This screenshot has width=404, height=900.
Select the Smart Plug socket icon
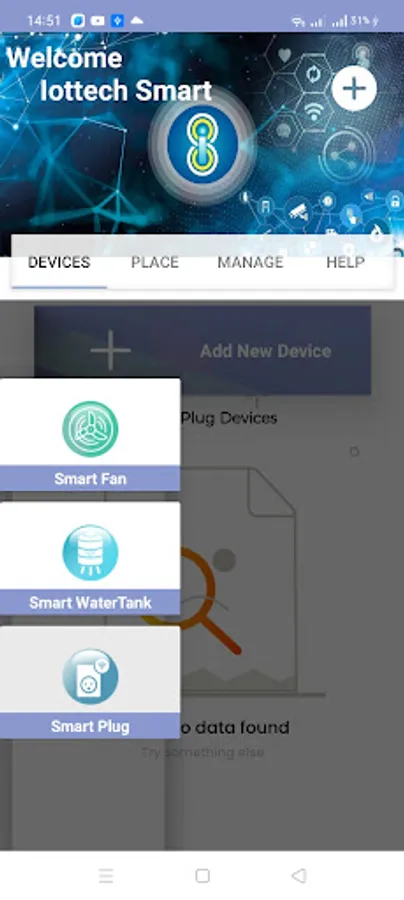click(x=90, y=676)
